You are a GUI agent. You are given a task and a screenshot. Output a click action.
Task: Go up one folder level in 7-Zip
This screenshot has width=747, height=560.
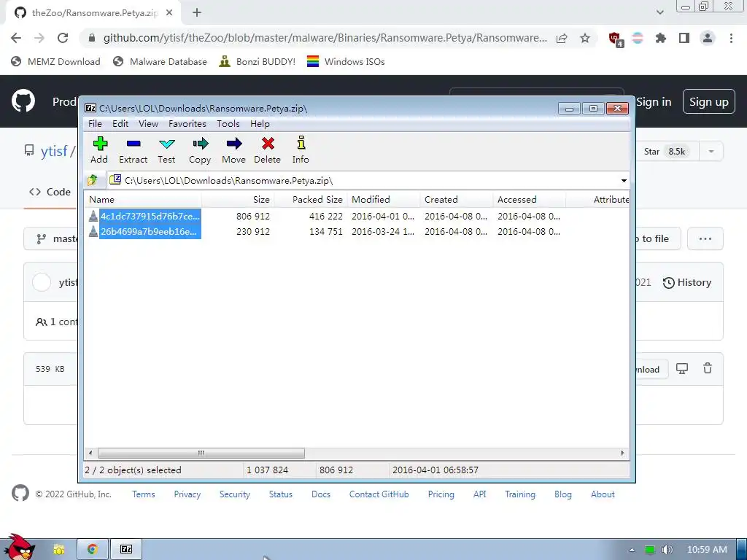(93, 180)
